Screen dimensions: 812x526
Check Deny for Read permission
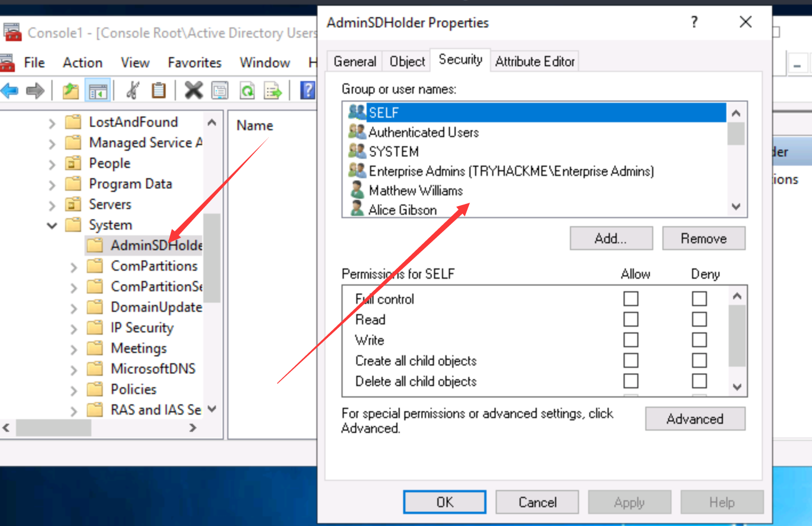699,319
